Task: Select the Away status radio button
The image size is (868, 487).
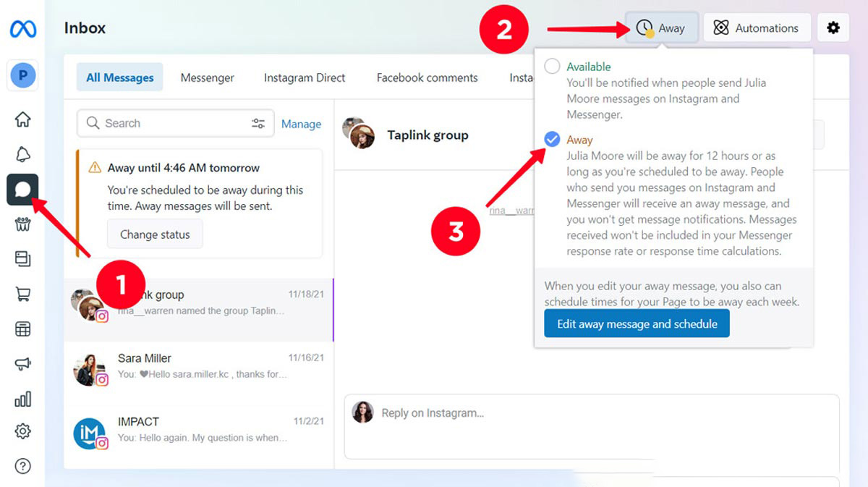Action: coord(552,140)
